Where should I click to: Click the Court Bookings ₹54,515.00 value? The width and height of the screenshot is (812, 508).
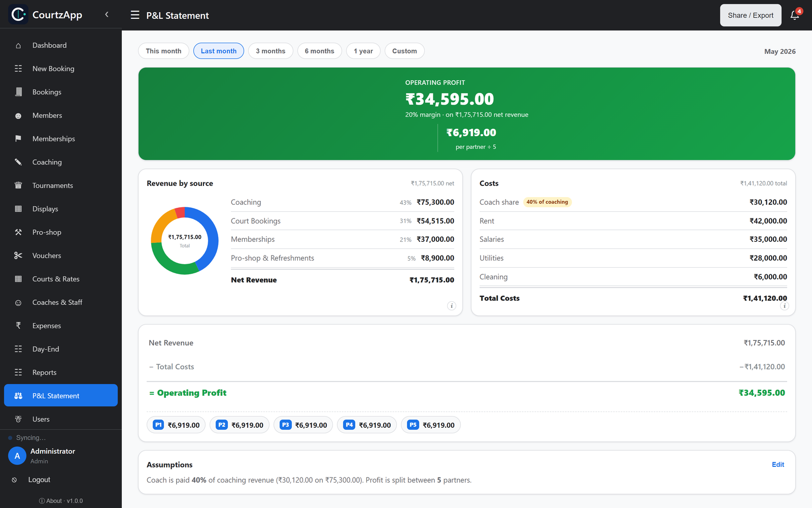click(x=435, y=221)
